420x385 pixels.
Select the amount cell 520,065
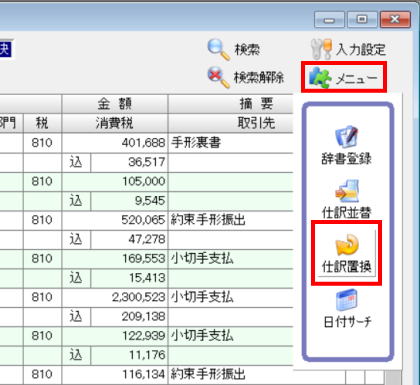(115, 220)
